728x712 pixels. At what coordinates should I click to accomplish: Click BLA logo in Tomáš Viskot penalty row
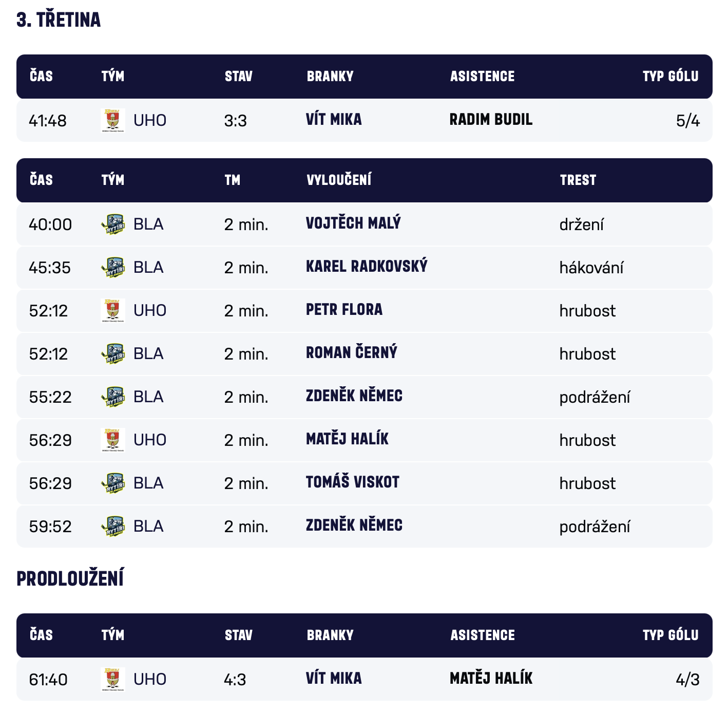[x=113, y=483]
